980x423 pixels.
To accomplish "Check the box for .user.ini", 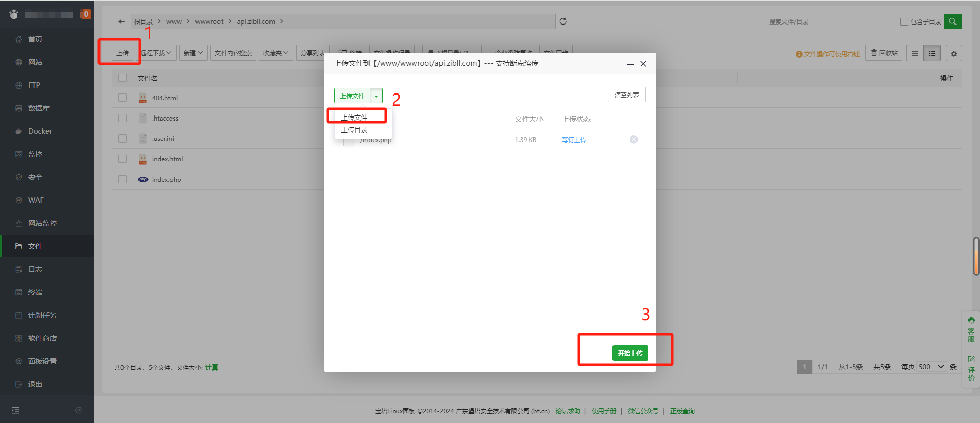I will click(x=122, y=138).
